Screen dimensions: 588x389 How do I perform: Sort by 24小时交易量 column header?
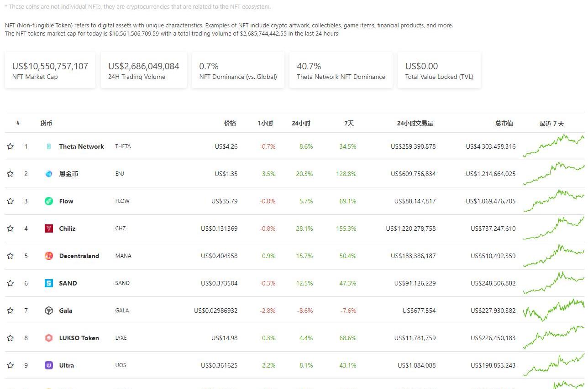[415, 123]
